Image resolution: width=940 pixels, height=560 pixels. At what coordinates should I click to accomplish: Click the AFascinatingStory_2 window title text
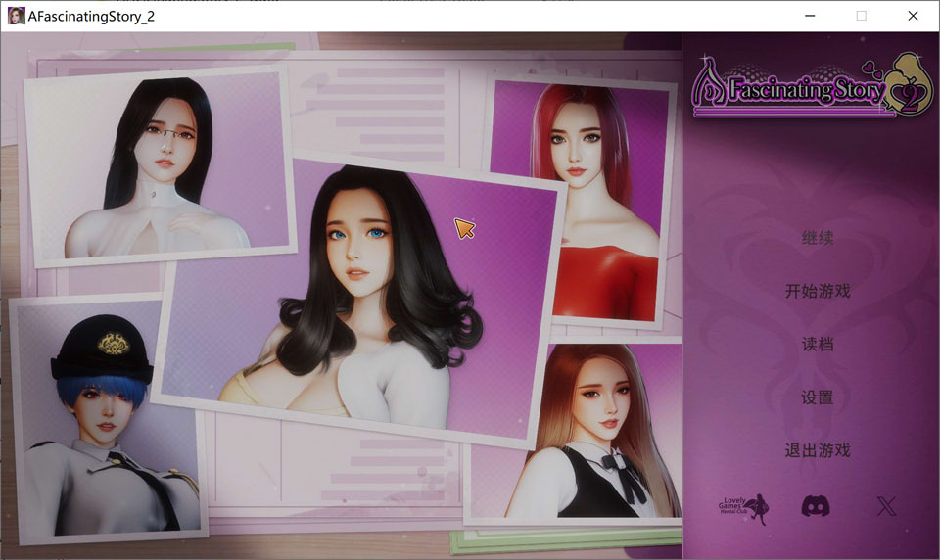click(92, 16)
